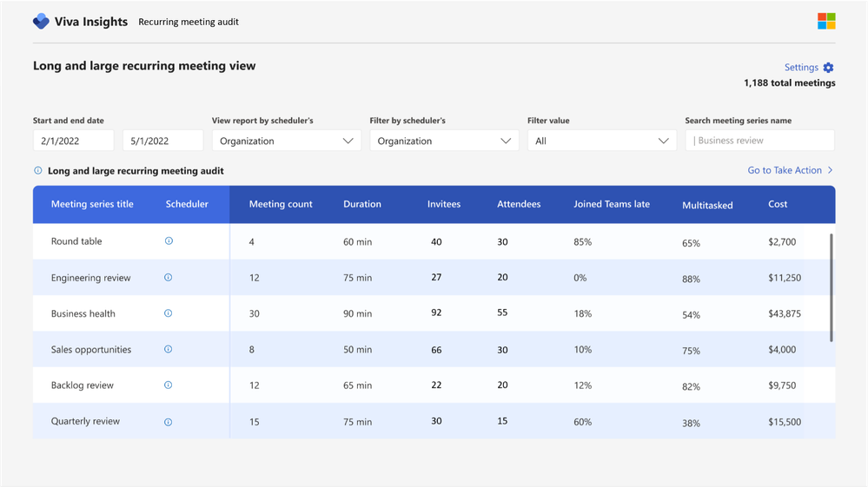The image size is (868, 487).
Task: Expand the Filter value dropdown
Action: 601,141
